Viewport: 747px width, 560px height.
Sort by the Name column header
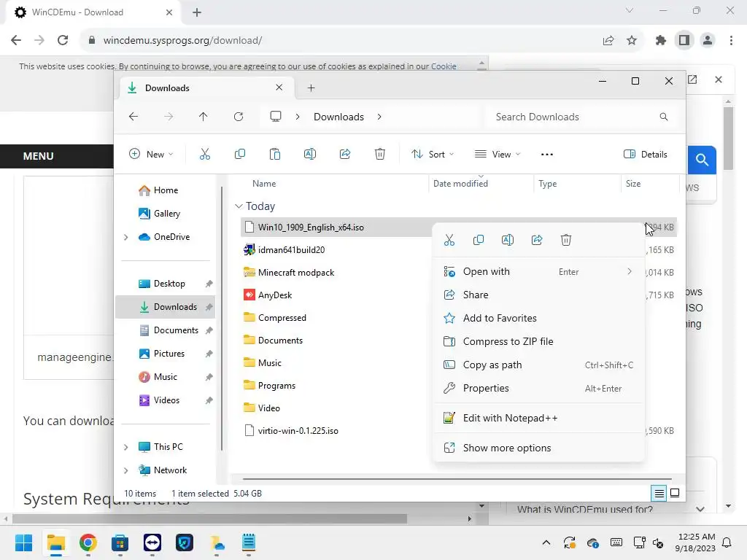(264, 183)
